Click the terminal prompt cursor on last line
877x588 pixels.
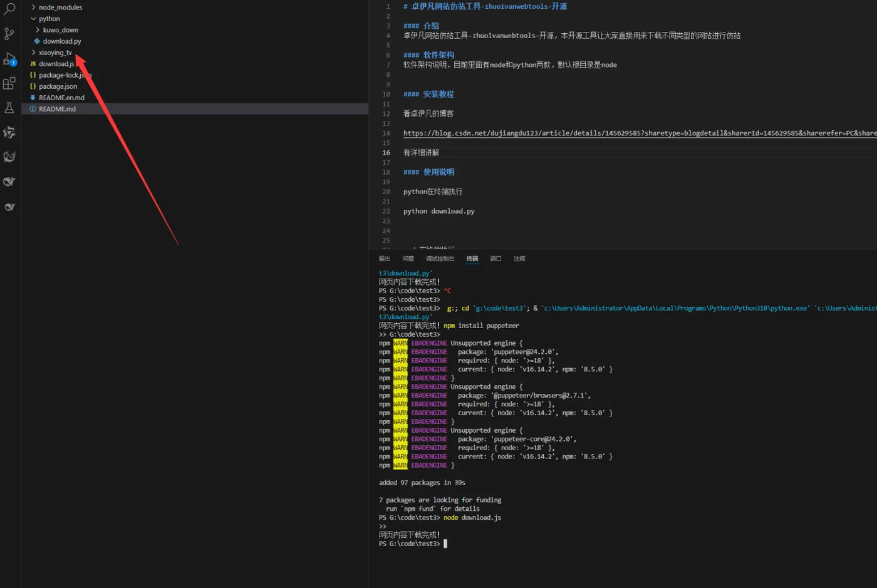click(445, 544)
